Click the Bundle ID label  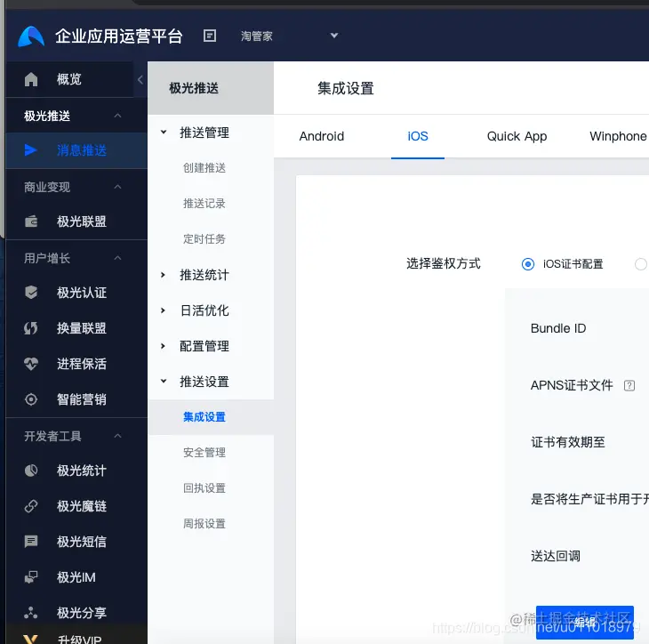coord(558,328)
